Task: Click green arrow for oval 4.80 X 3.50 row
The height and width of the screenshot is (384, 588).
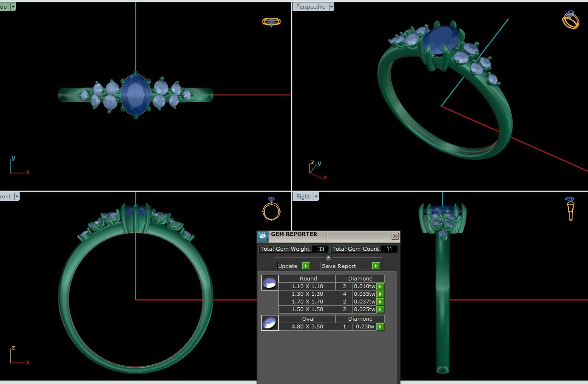Action: click(380, 327)
